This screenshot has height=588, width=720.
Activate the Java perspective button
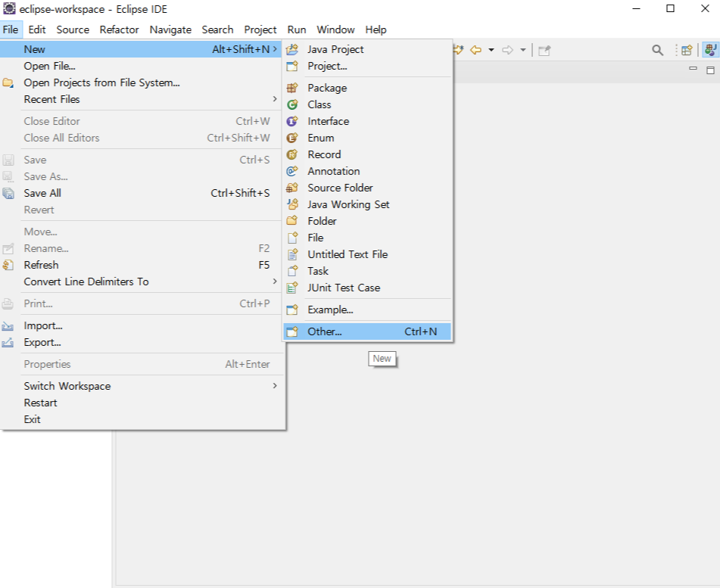click(x=710, y=50)
